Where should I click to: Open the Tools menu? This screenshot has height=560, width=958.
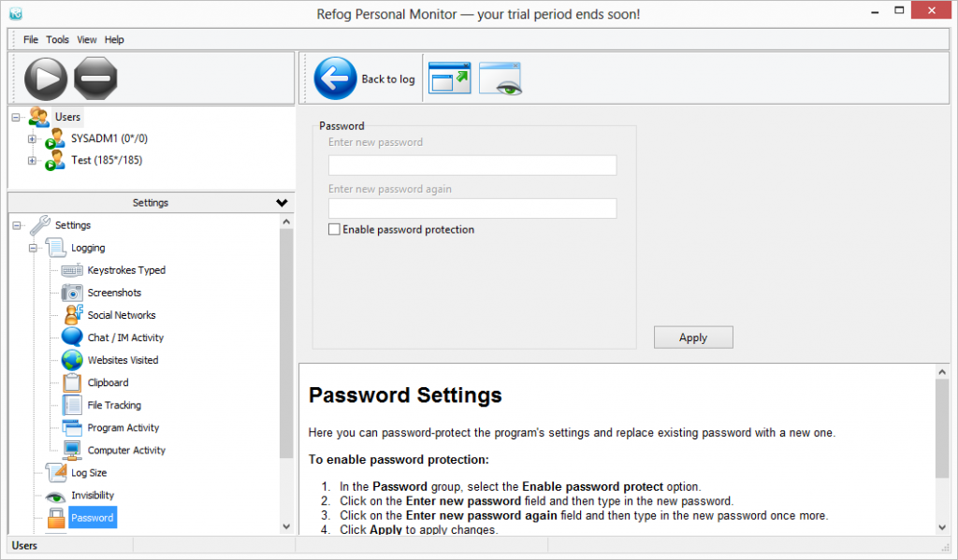point(58,40)
